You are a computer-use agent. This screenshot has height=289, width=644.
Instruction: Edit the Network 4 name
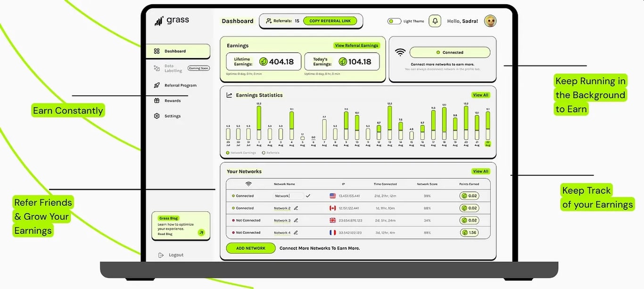pos(296,232)
